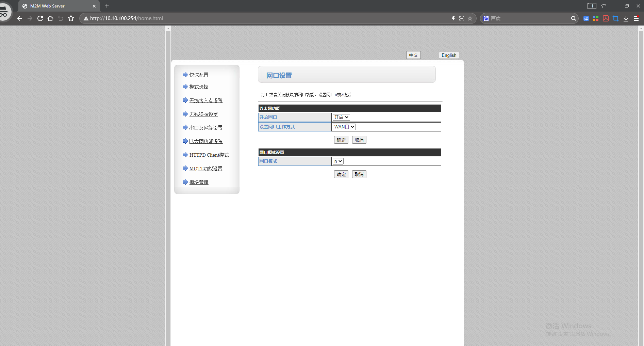Click the PDF extension icon
The image size is (644, 346).
pyautogui.click(x=606, y=18)
